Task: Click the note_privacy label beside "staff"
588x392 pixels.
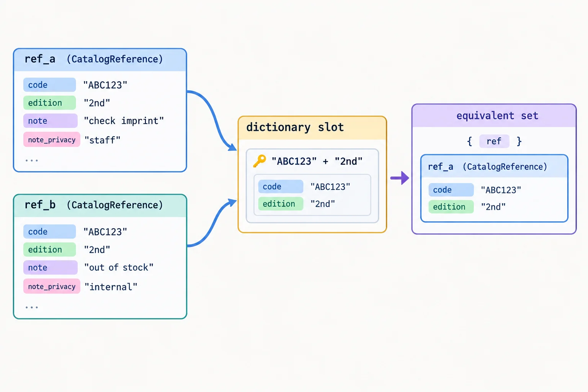Action: (52, 140)
